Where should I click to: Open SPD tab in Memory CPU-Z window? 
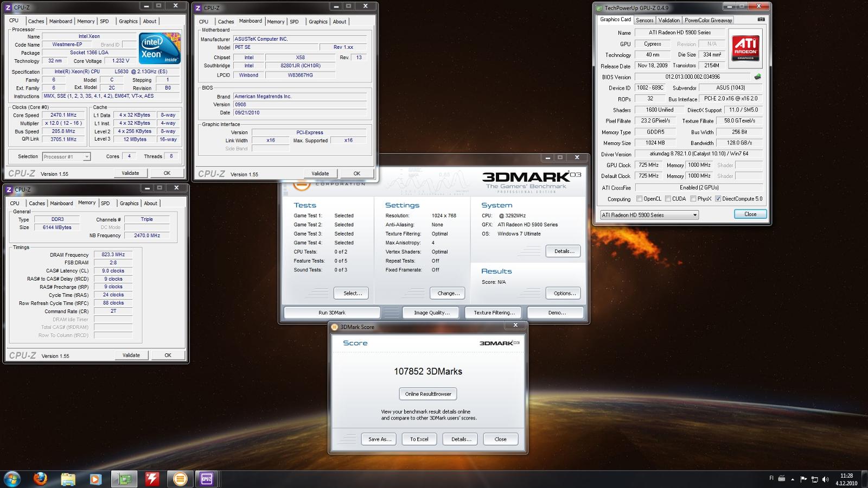click(x=105, y=203)
